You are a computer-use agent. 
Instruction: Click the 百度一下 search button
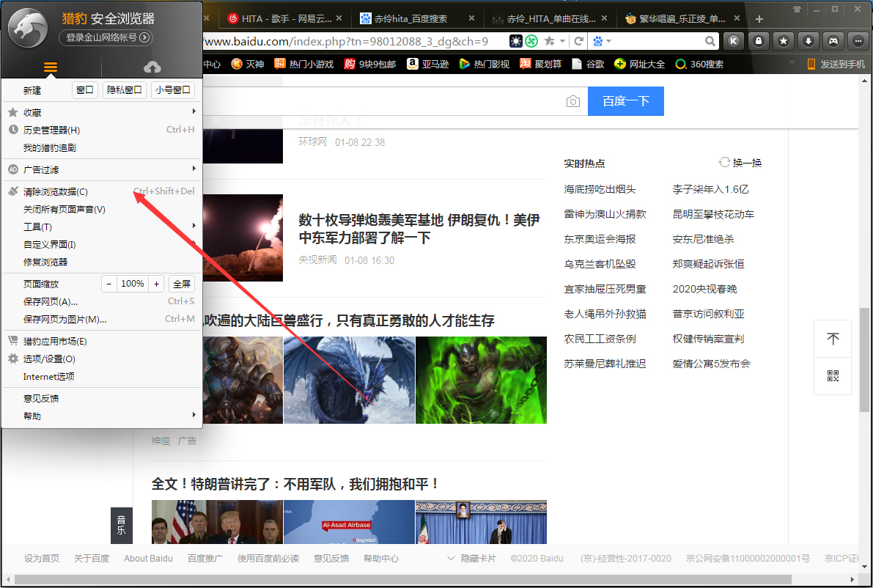625,101
